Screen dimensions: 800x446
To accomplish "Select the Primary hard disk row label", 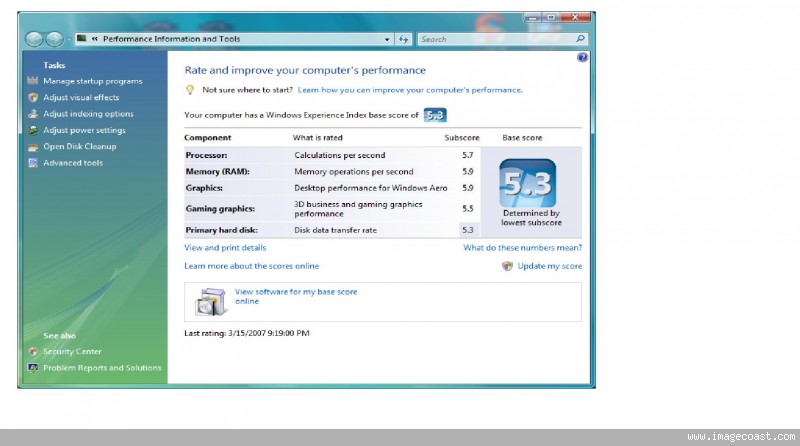I will click(221, 230).
